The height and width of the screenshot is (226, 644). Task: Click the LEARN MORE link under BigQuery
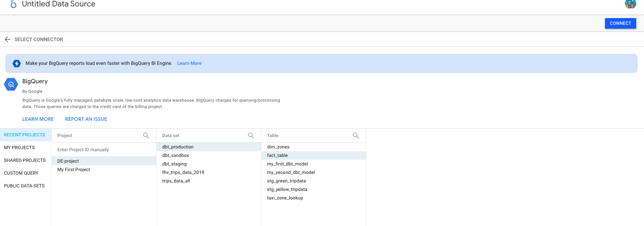point(38,119)
